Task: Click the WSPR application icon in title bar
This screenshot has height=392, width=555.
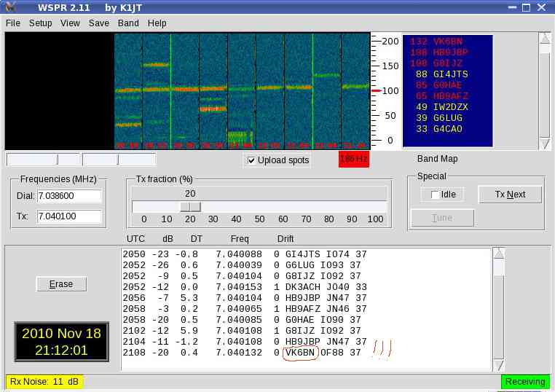Action: click(11, 7)
